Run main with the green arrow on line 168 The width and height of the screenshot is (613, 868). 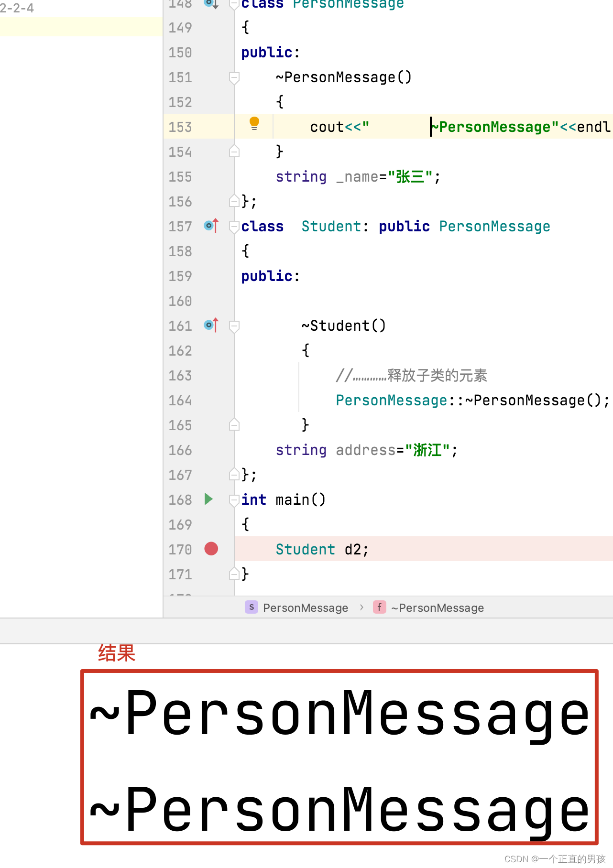coord(208,499)
